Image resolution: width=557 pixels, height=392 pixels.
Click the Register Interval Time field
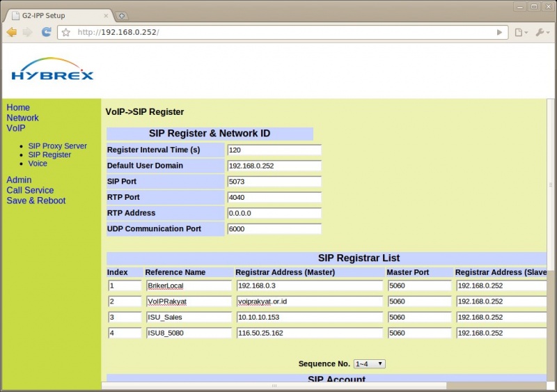click(x=274, y=150)
